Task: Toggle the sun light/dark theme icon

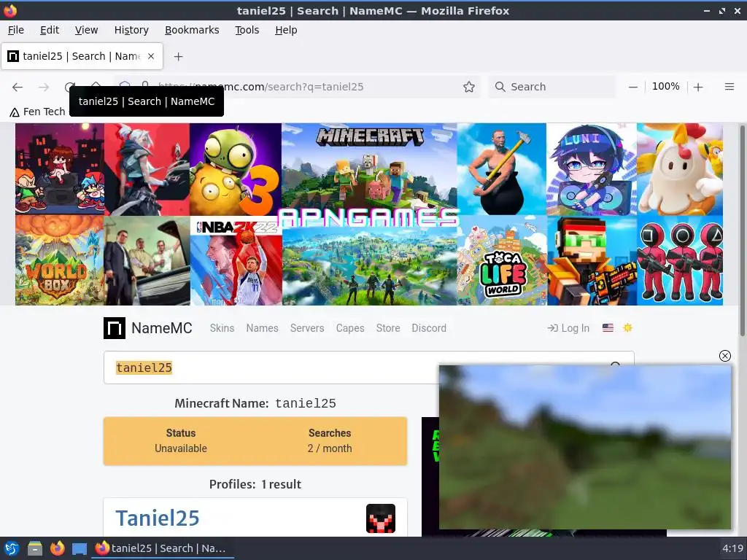Action: [627, 327]
